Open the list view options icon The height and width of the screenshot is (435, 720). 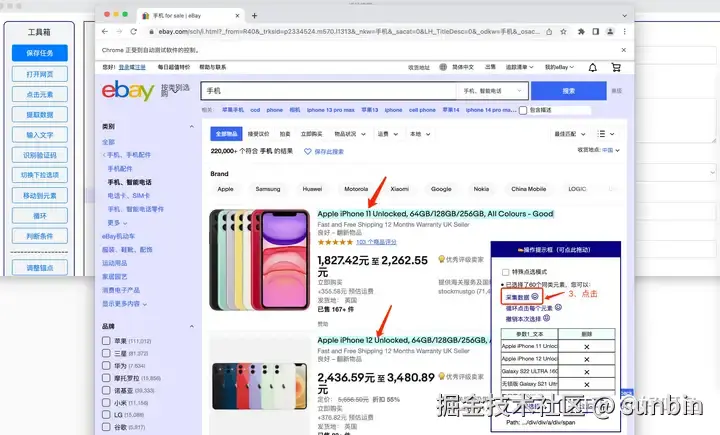[606, 134]
